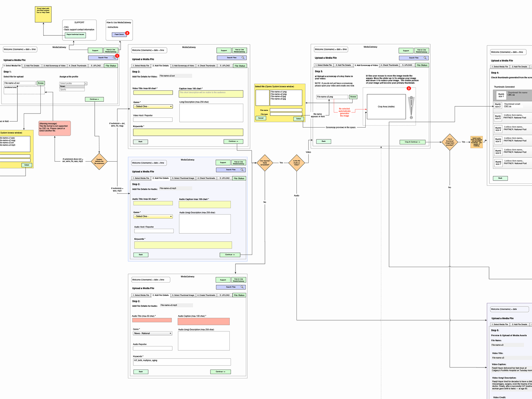The width and height of the screenshot is (532, 399).
Task: Click the vertical zoom slider beside the Crop Area
Action: [411, 106]
